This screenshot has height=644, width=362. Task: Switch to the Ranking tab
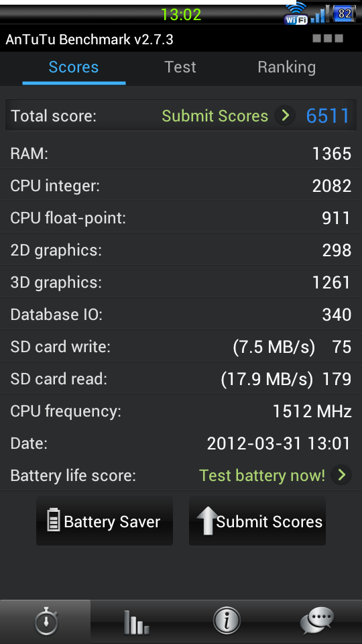[x=286, y=67]
